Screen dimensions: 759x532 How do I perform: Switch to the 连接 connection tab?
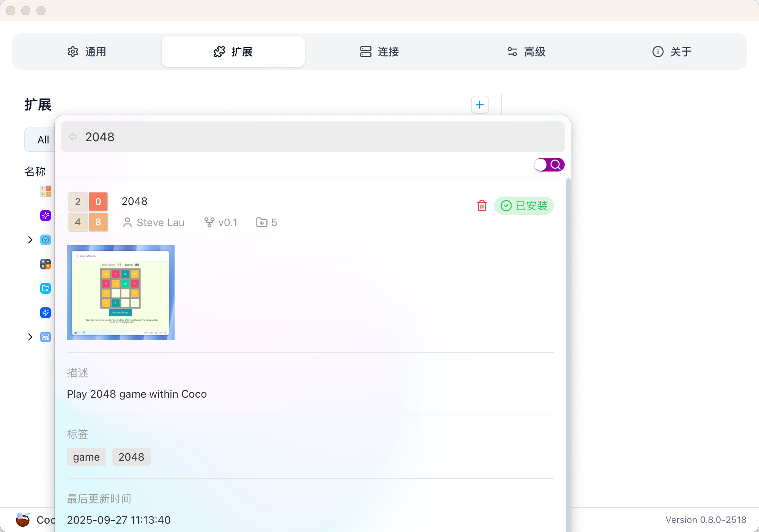[x=379, y=52]
